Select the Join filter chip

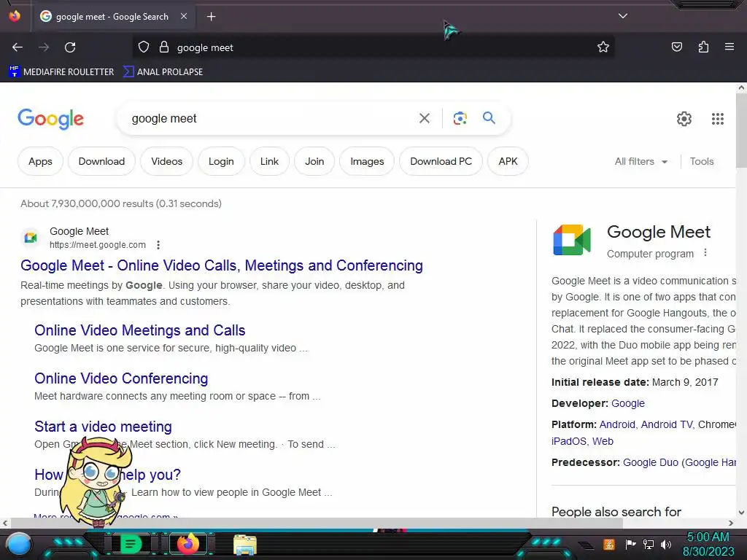pyautogui.click(x=314, y=161)
